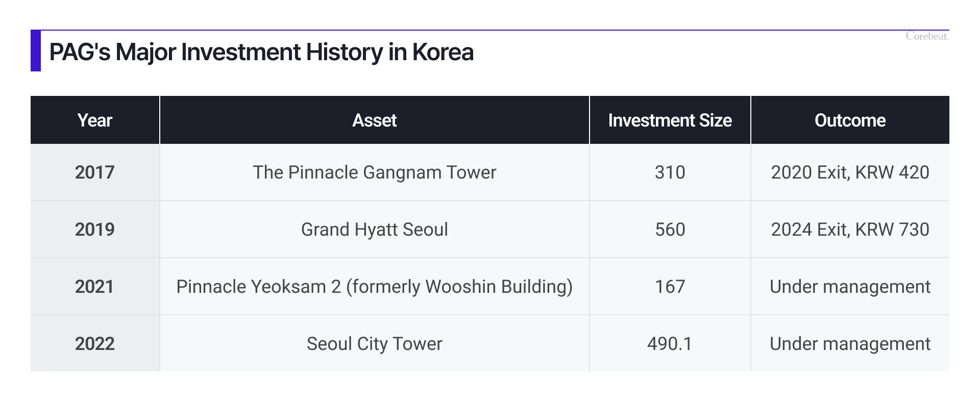Click the Seoul City Tower asset cell
Image resolution: width=980 pixels, height=402 pixels.
click(x=375, y=344)
